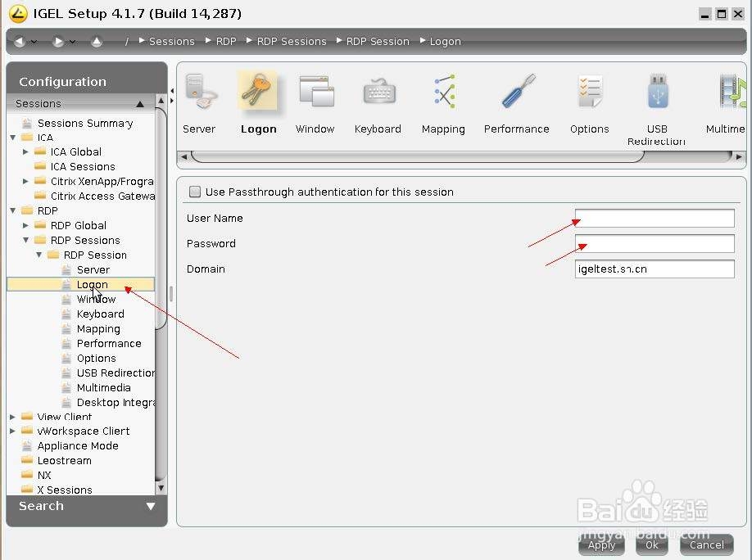The width and height of the screenshot is (752, 560).
Task: Select Server under RDP Session
Action: point(93,270)
